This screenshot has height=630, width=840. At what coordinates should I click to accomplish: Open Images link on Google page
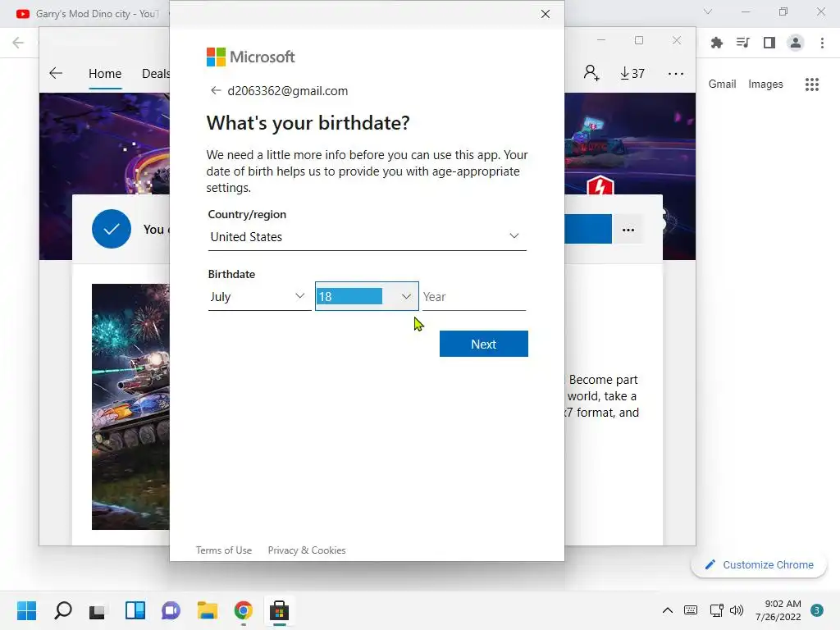coord(765,84)
